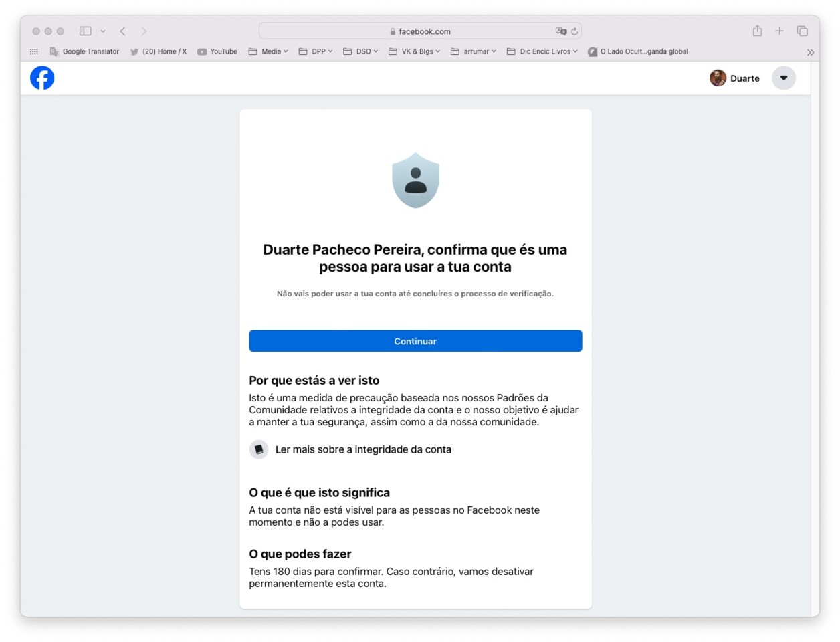Show overflow bookmarks with the chevron

pyautogui.click(x=811, y=51)
